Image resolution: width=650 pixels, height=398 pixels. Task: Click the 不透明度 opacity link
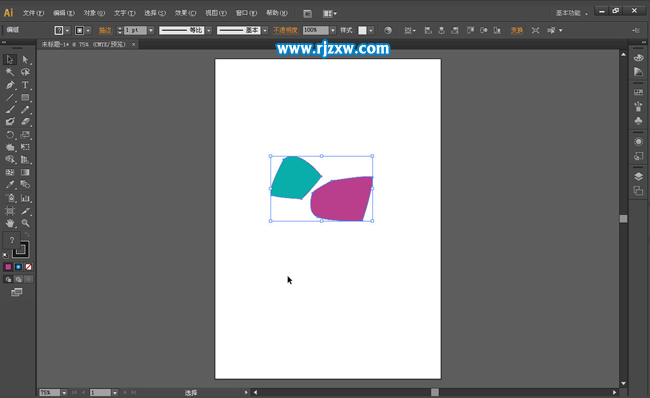285,30
